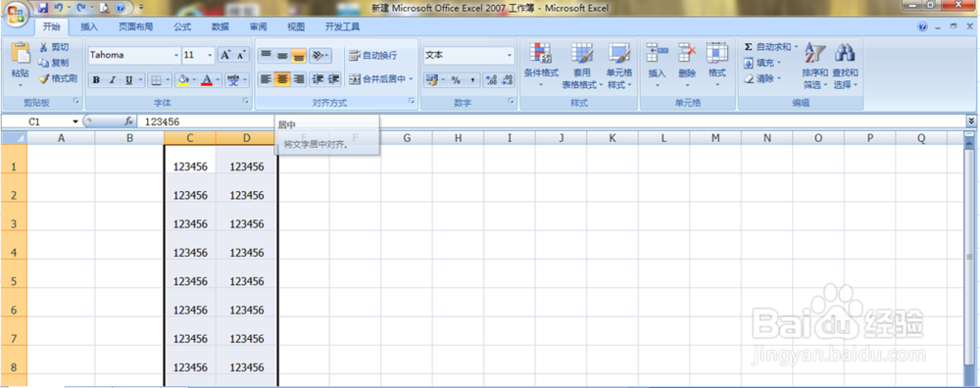The image size is (980, 388).
Task: Open Find and Select (查找和选择) binoculars
Action: tap(845, 67)
